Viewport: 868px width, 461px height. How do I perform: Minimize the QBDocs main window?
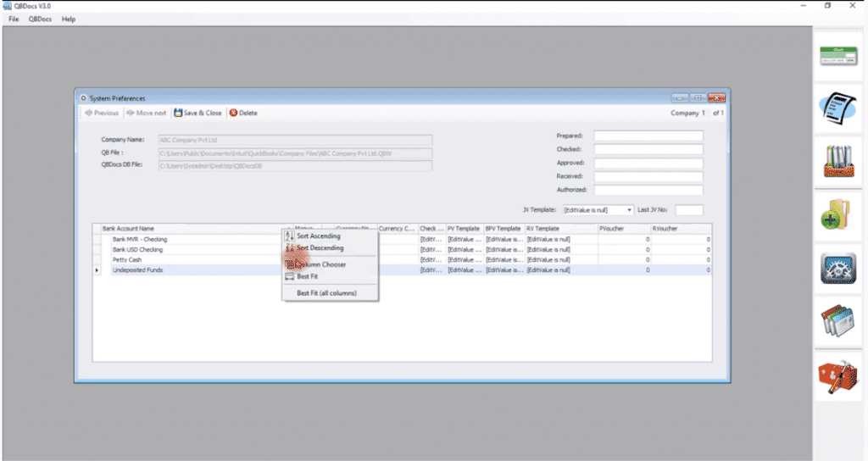(804, 6)
